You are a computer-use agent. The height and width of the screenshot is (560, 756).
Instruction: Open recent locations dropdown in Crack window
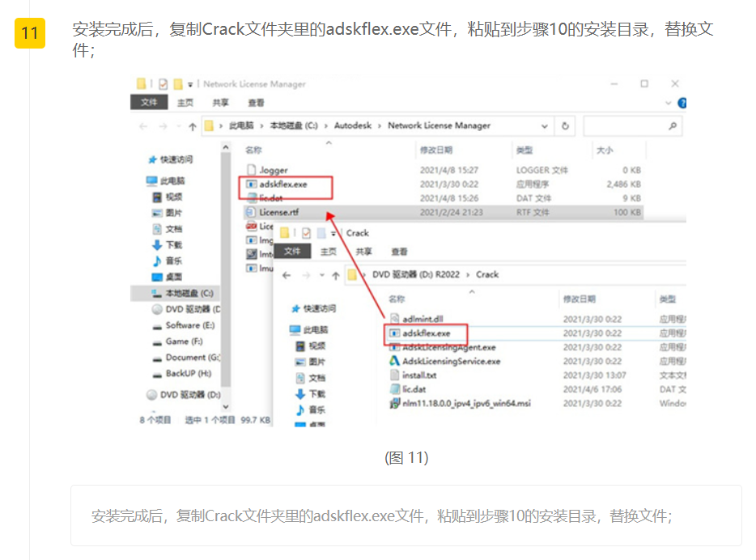323,275
